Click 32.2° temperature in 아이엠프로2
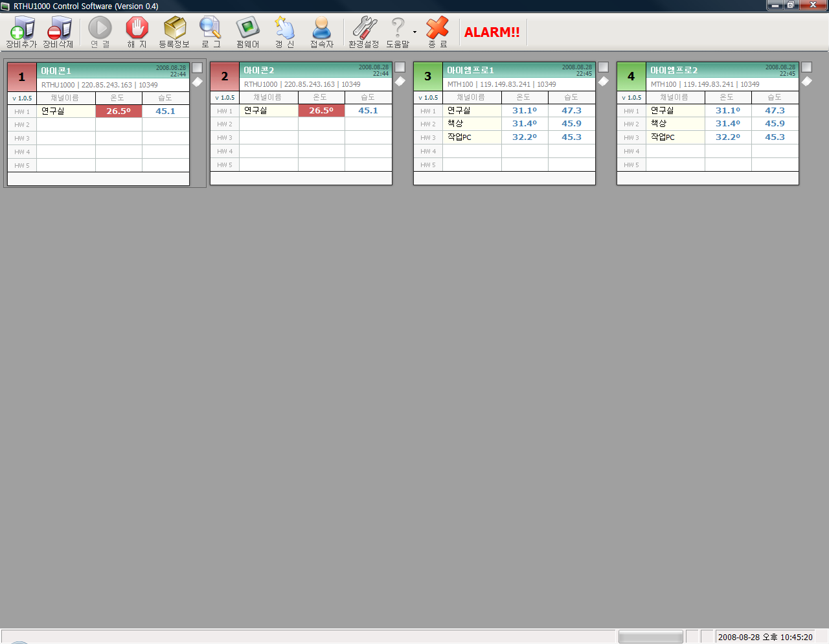829x644 pixels. (x=728, y=137)
